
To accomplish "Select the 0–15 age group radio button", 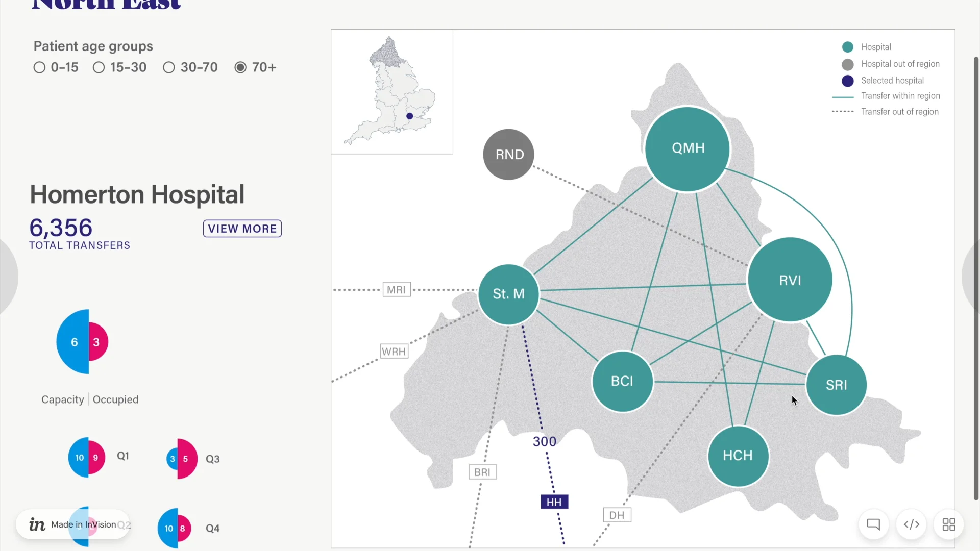I will pos(39,67).
